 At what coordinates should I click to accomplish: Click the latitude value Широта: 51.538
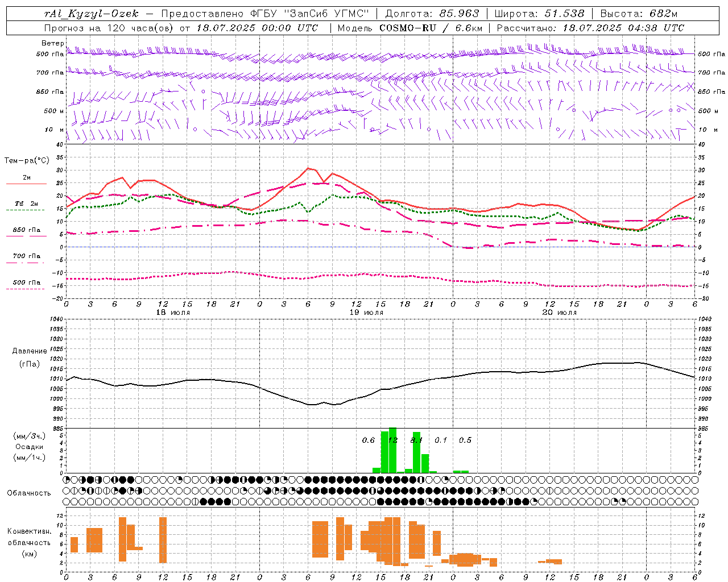(x=539, y=14)
